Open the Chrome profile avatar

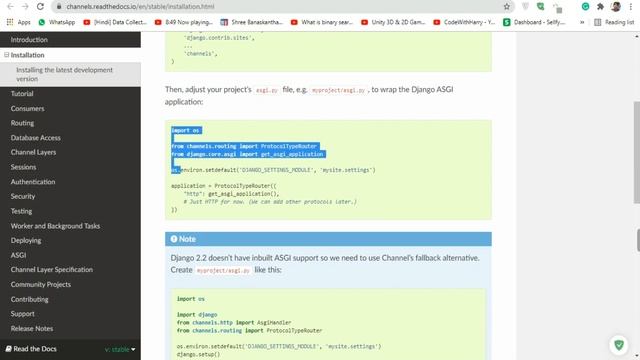tap(616, 7)
